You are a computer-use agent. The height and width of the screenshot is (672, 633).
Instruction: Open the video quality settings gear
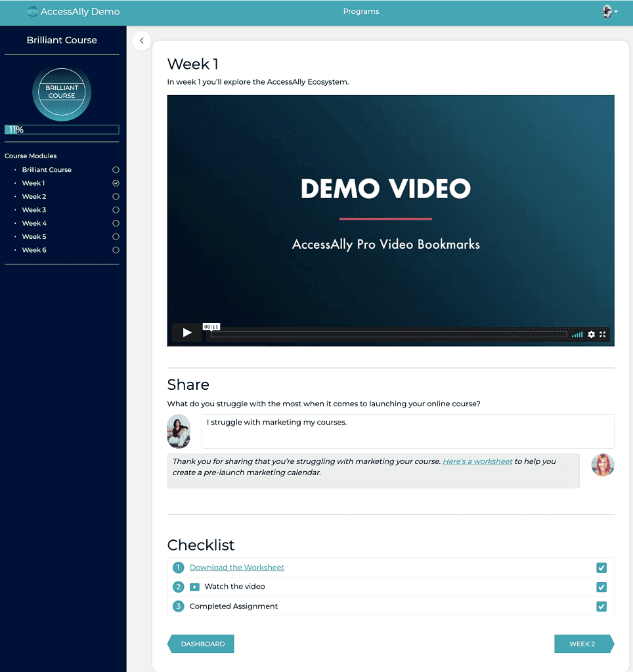pos(592,334)
